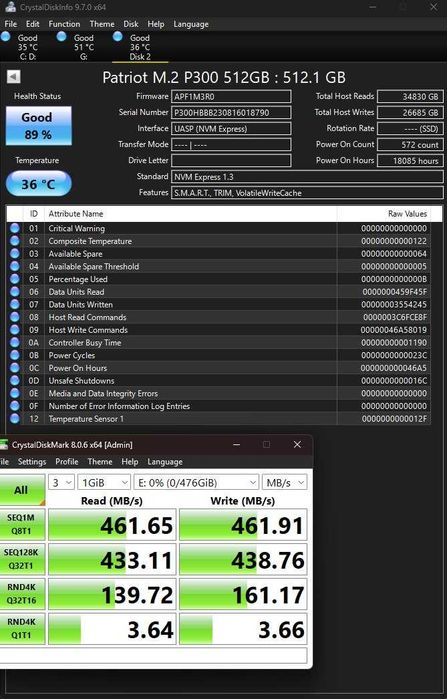Open Edit menu in CrystalDiskInfo

pos(33,24)
